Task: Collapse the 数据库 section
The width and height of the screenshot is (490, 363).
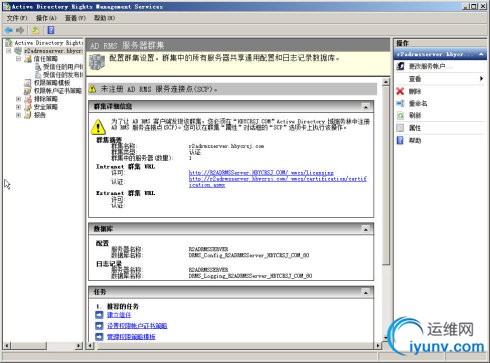Action: [366, 229]
